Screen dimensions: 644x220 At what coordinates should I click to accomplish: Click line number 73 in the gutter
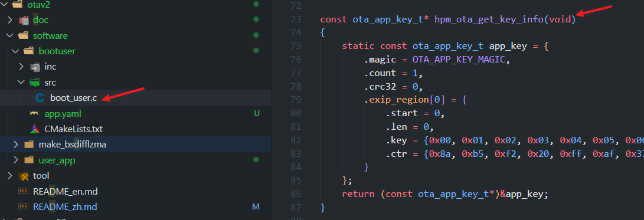[x=296, y=19]
